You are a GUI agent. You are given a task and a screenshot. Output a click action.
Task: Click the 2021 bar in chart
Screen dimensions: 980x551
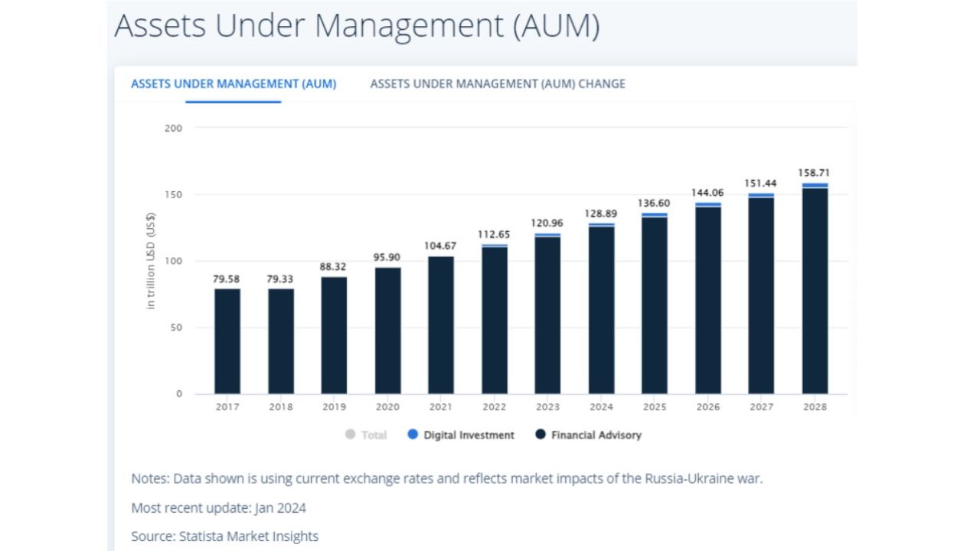441,324
